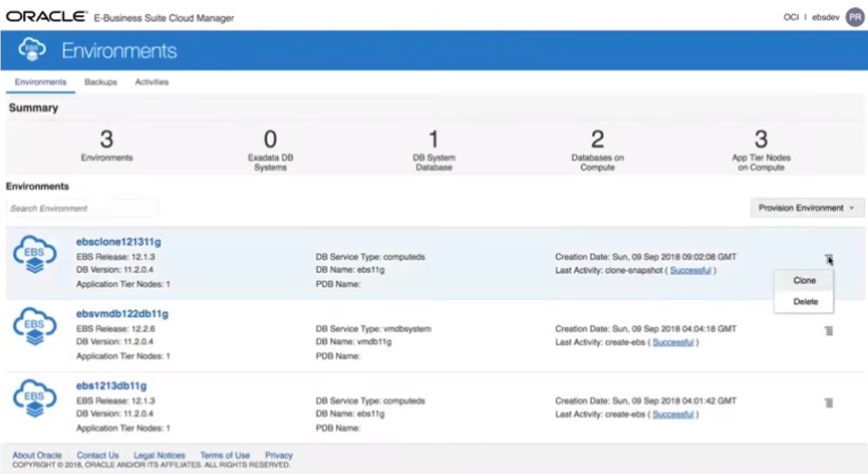Click the EBS icon for ebsvmdb122db11g
This screenshot has width=868, height=474.
click(35, 327)
